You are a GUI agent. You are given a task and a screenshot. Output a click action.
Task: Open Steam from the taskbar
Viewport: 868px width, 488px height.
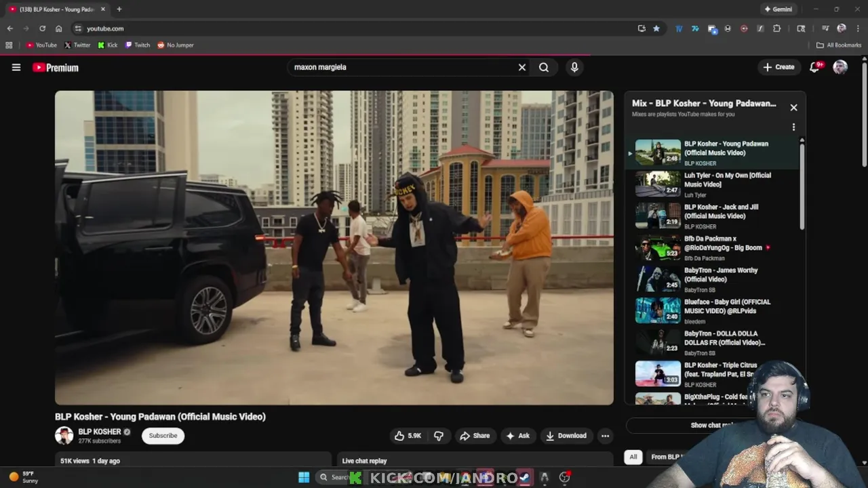(x=524, y=477)
